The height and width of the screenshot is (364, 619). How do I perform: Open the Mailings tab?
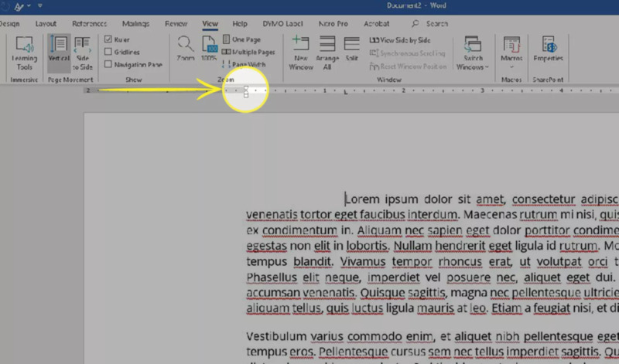coord(136,24)
